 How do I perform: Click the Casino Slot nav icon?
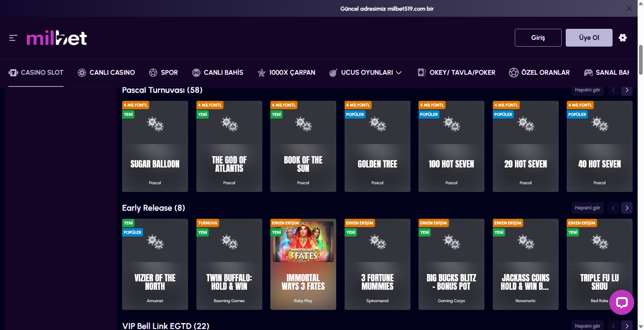pyautogui.click(x=13, y=72)
